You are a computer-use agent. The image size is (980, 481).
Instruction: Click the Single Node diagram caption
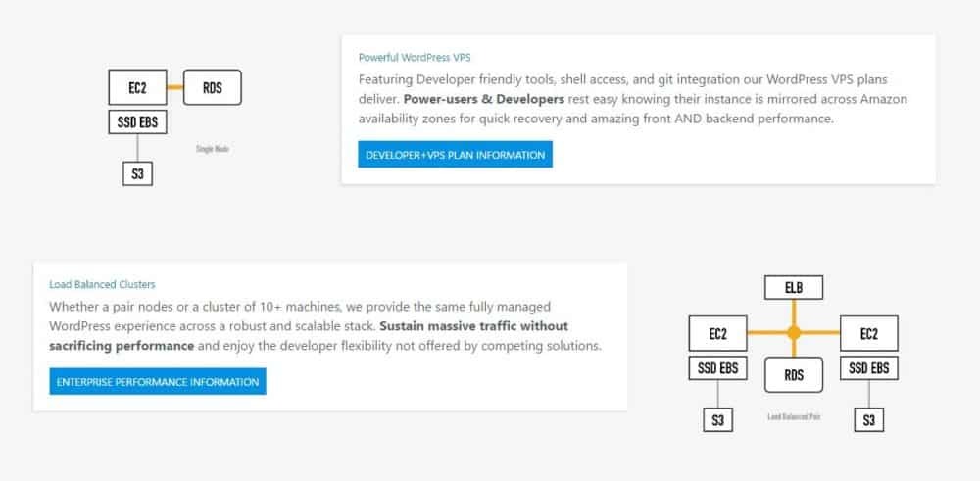[213, 149]
